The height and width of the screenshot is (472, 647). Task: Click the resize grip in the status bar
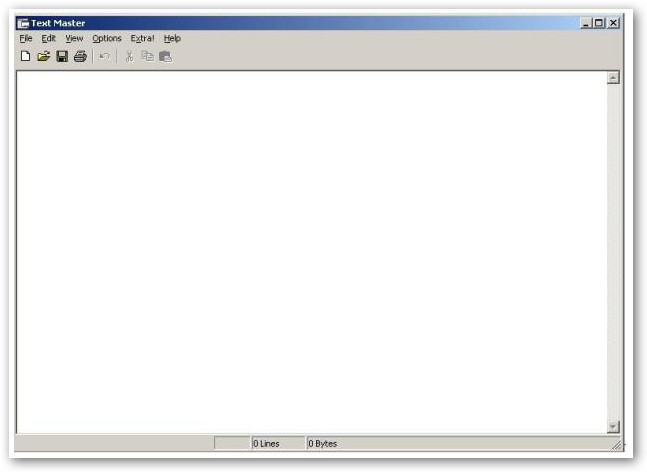tap(617, 445)
